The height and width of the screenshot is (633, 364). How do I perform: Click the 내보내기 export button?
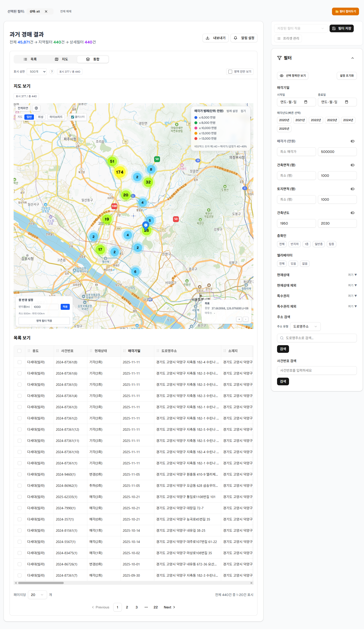click(x=215, y=38)
